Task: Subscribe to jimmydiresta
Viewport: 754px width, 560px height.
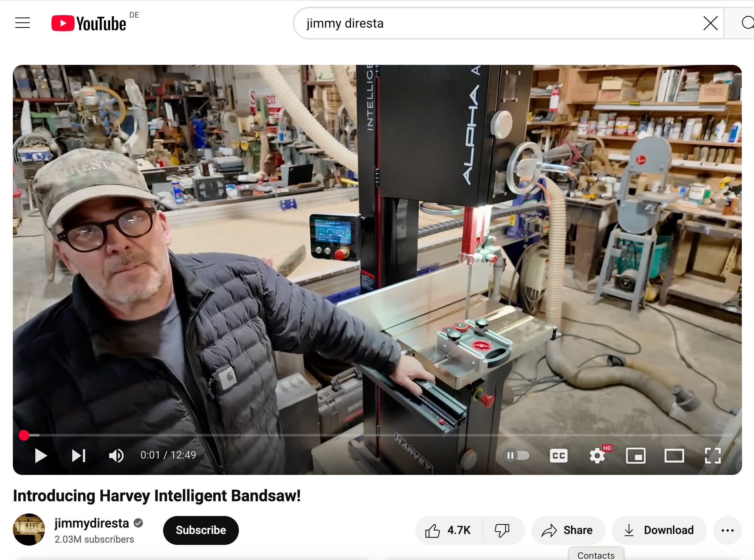Action: (x=201, y=530)
